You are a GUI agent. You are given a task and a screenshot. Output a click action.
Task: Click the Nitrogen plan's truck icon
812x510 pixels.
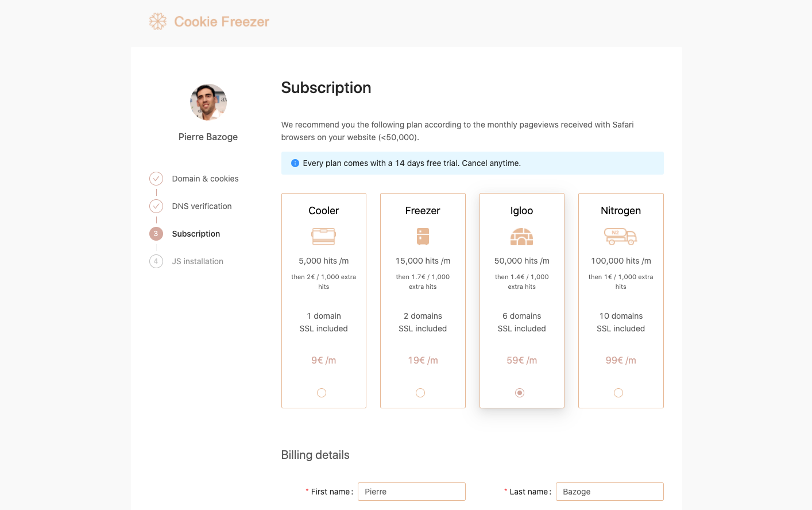coord(621,236)
